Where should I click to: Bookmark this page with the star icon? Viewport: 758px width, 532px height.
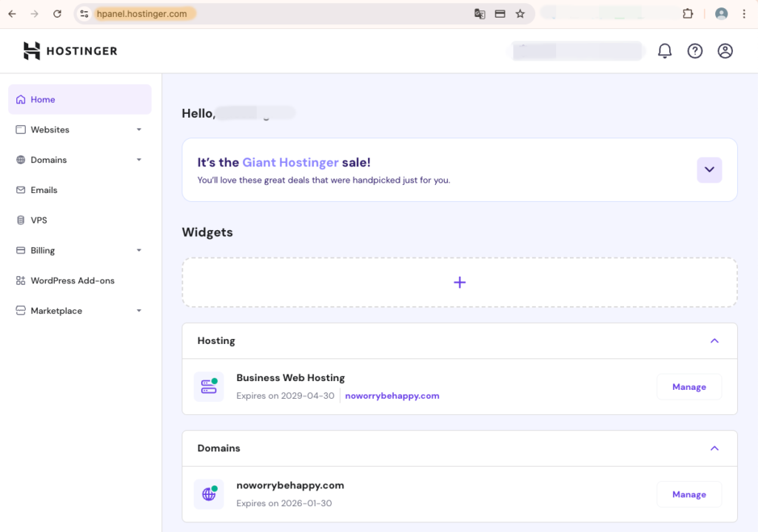coord(520,13)
